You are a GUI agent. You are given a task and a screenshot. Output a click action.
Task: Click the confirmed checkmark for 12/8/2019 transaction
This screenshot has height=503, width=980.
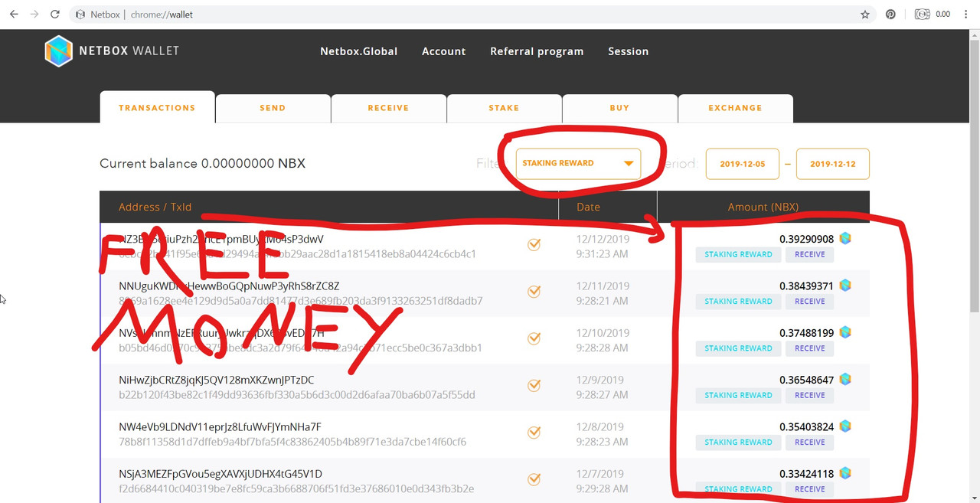[x=534, y=433]
